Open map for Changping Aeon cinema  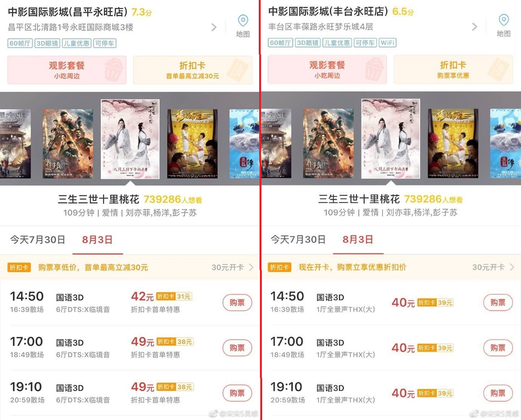243,26
